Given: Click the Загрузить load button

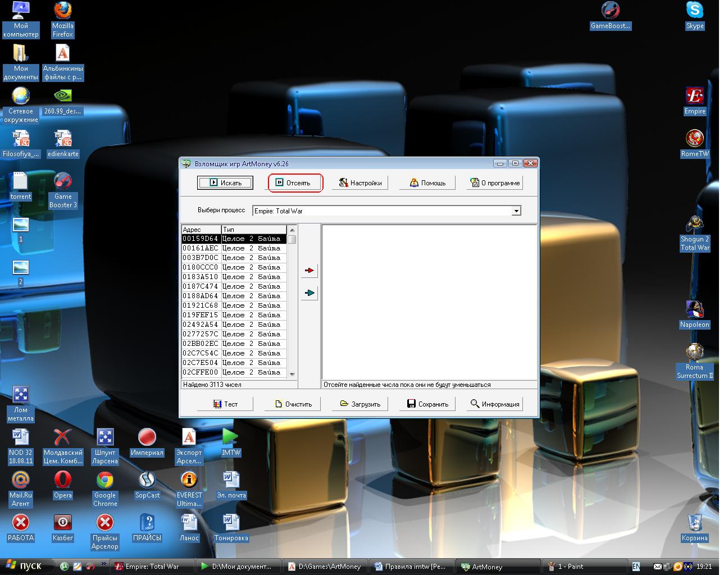Looking at the screenshot, I should tap(360, 404).
